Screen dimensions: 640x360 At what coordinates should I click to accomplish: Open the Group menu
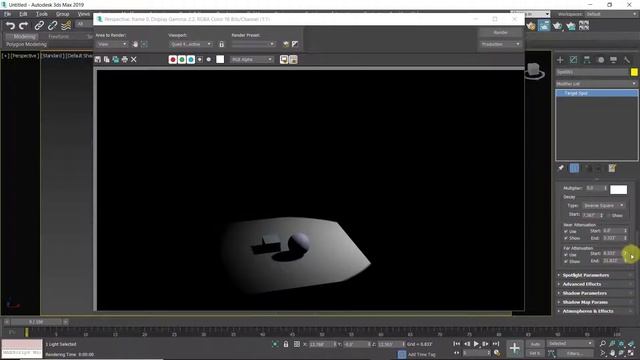click(x=62, y=14)
